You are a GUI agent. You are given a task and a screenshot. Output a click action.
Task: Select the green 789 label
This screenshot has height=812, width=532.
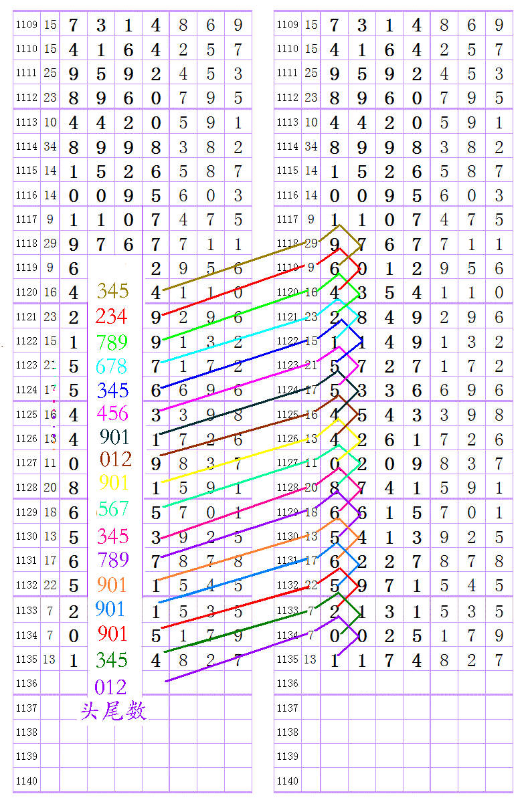coord(111,342)
